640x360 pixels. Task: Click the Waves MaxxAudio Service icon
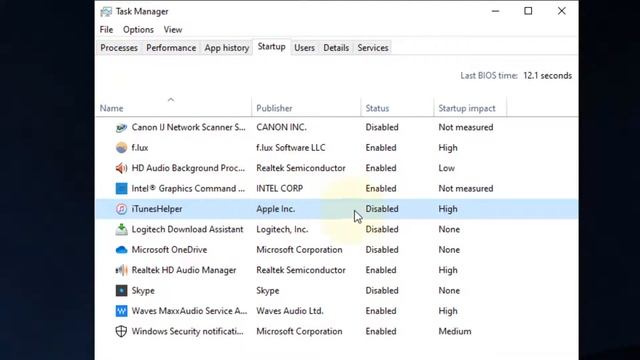121,311
